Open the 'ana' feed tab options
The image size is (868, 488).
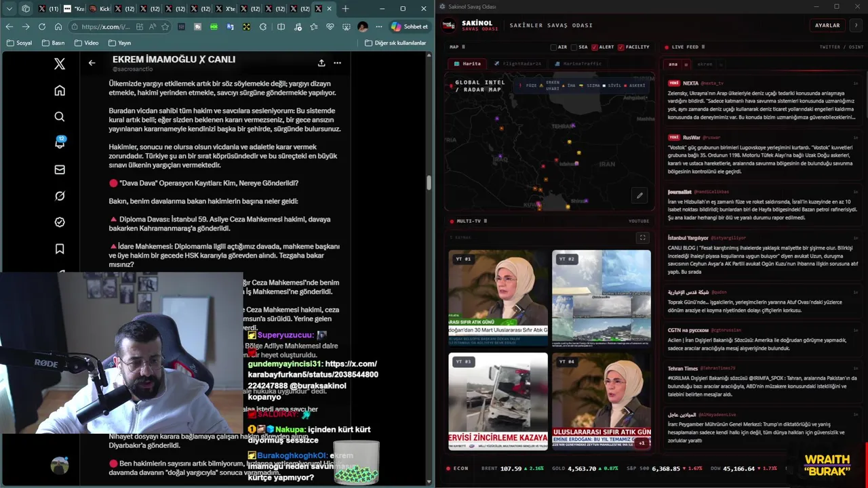pos(686,64)
